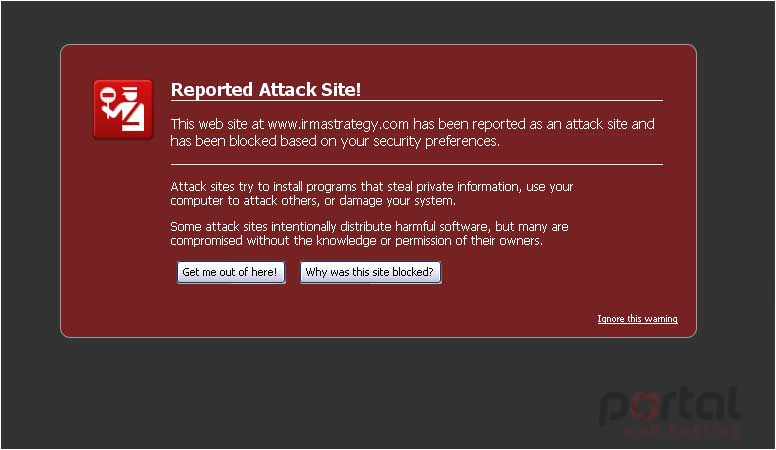Click the Portal web hosting watermark logo

tap(670, 412)
